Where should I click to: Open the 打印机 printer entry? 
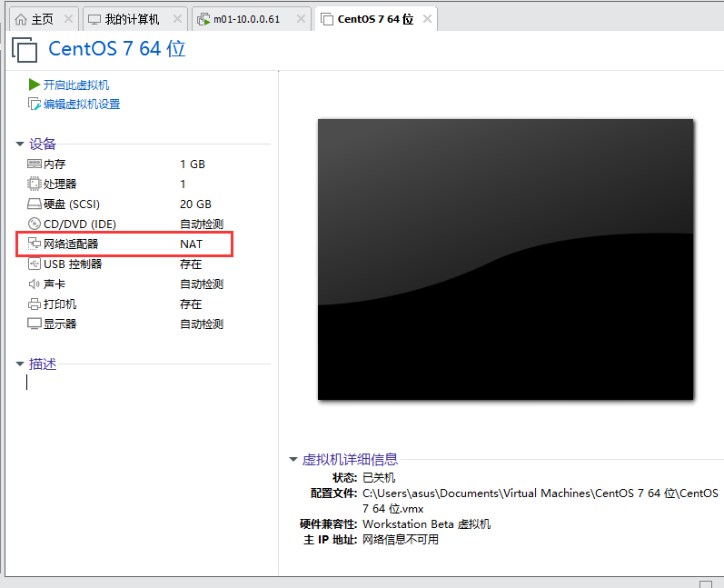60,304
